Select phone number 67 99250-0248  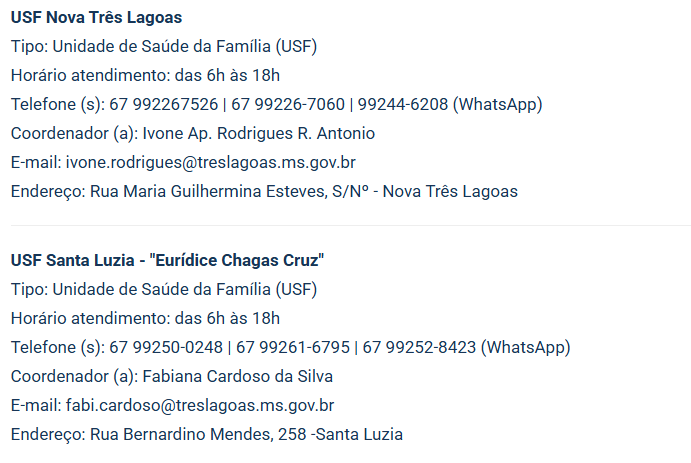(x=167, y=348)
